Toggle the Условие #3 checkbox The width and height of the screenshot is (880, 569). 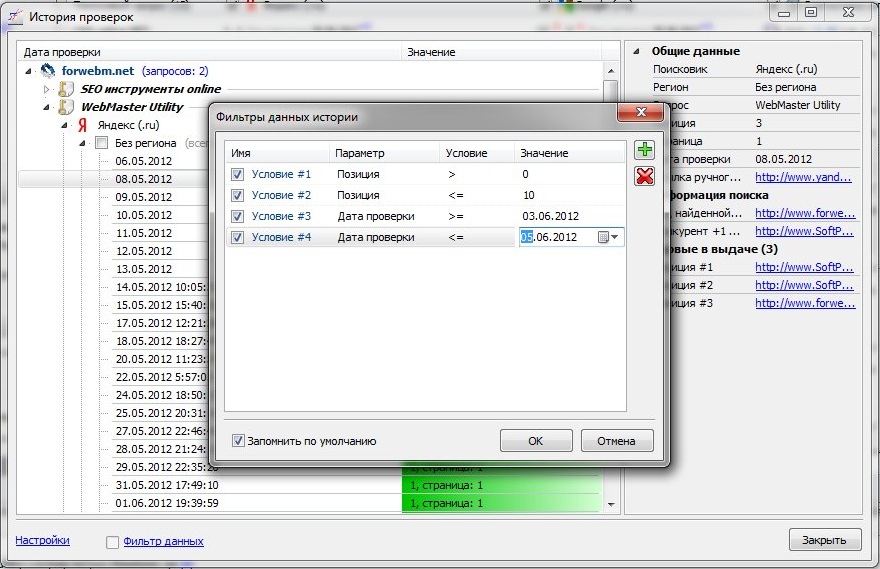pyautogui.click(x=237, y=216)
